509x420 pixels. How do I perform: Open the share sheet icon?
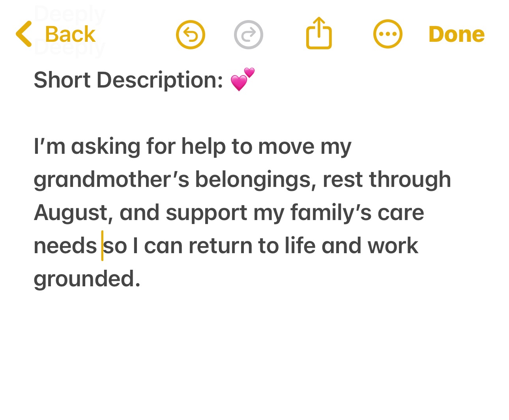pyautogui.click(x=319, y=34)
